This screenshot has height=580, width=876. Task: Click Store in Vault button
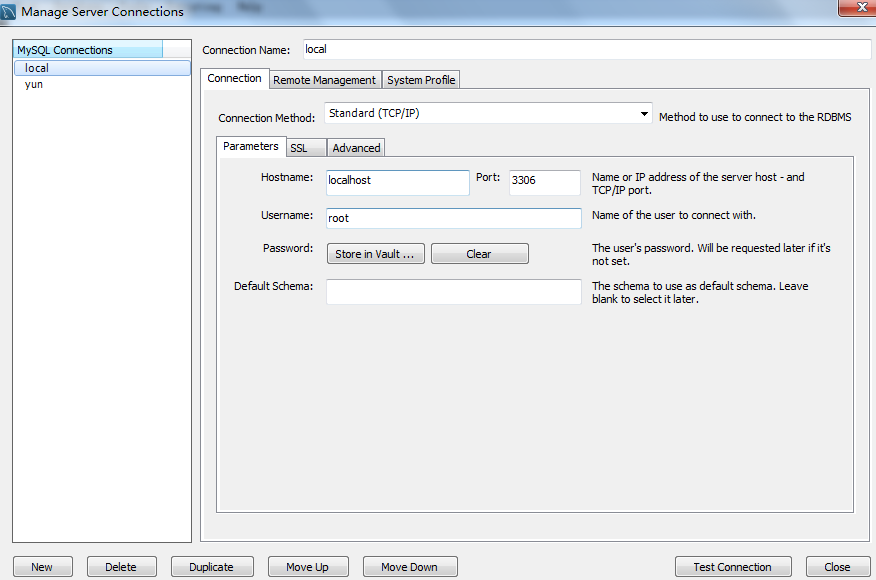tap(375, 254)
